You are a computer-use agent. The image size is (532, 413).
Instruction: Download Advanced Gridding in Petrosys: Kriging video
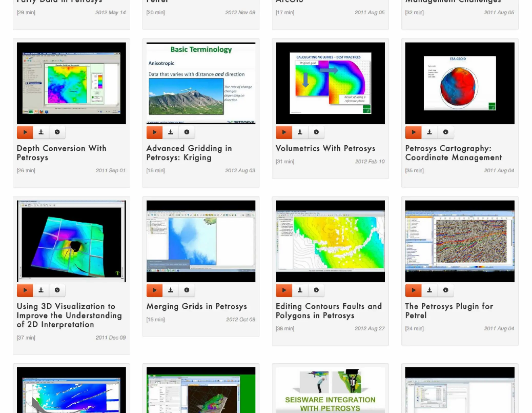click(170, 132)
